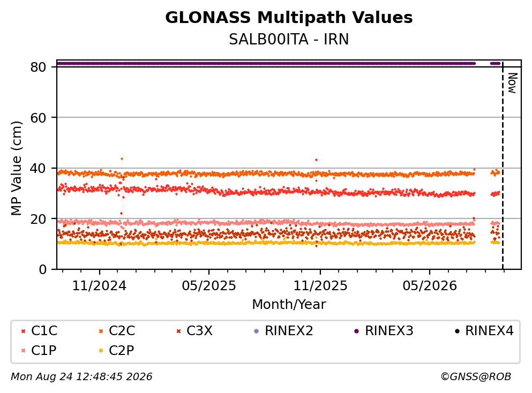Image resolution: width=532 pixels, height=393 pixels.
Task: Select the C1C legend label
Action: (x=44, y=331)
